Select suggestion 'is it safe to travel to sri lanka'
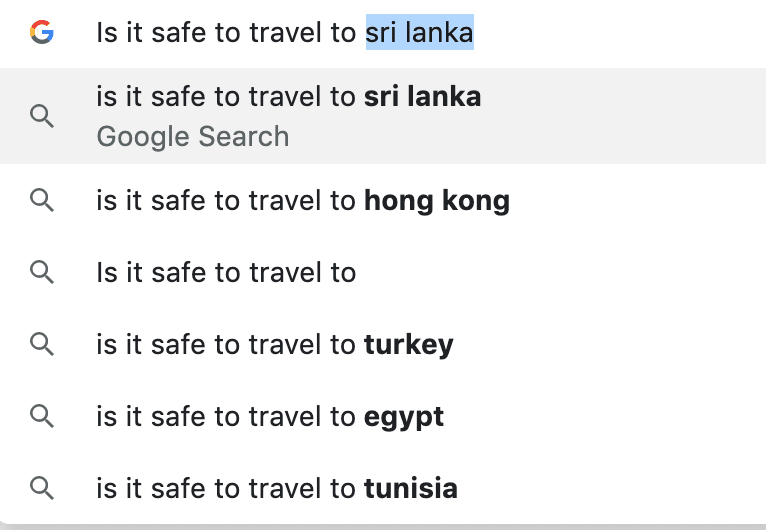 pos(383,116)
